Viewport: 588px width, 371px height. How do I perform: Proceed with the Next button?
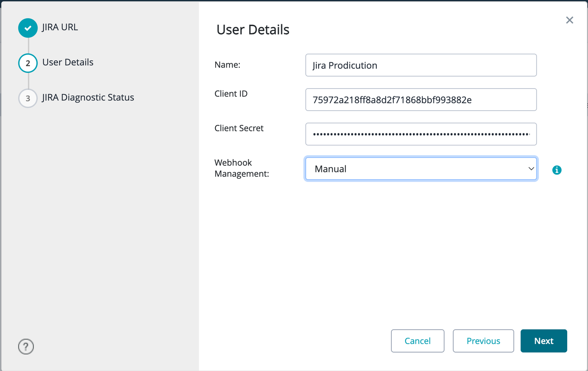[x=543, y=341]
